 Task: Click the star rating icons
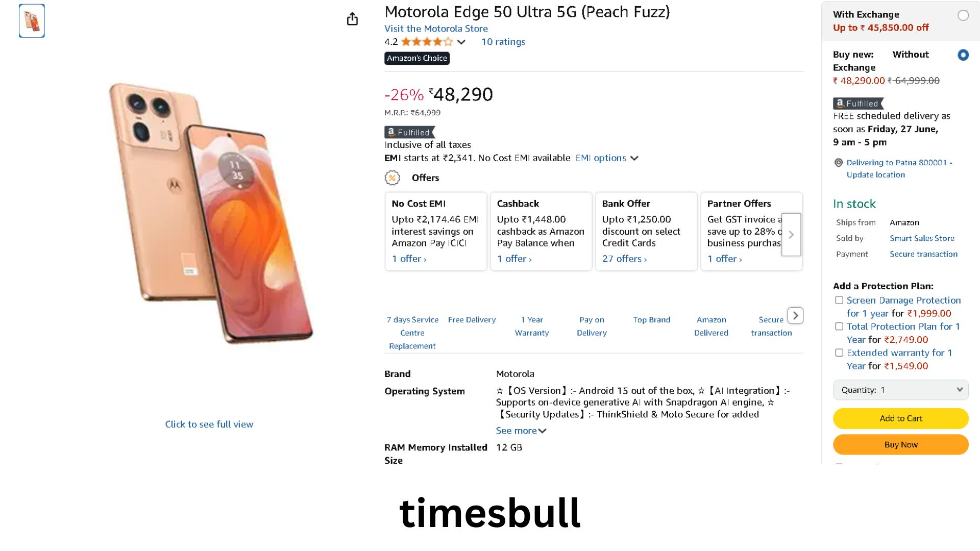(427, 42)
